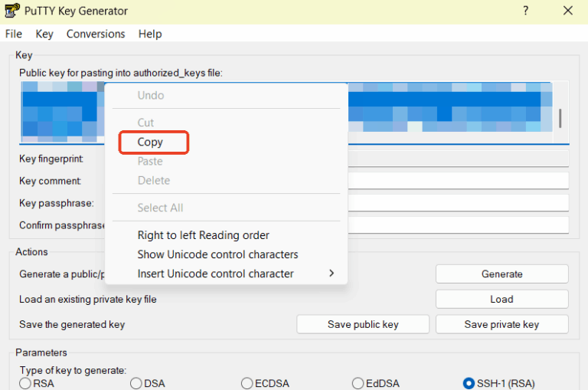
Task: Open the Key menu
Action: pos(44,34)
